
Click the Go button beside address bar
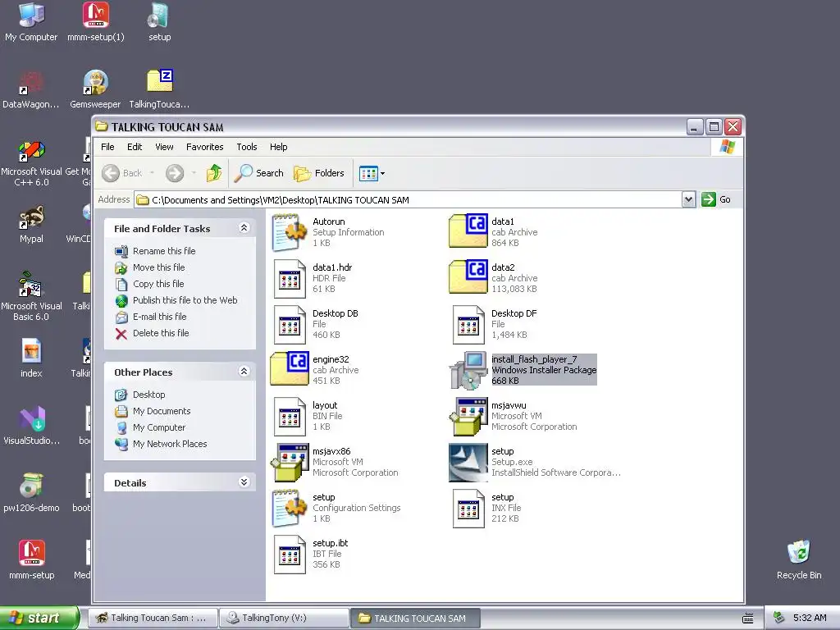click(x=716, y=199)
